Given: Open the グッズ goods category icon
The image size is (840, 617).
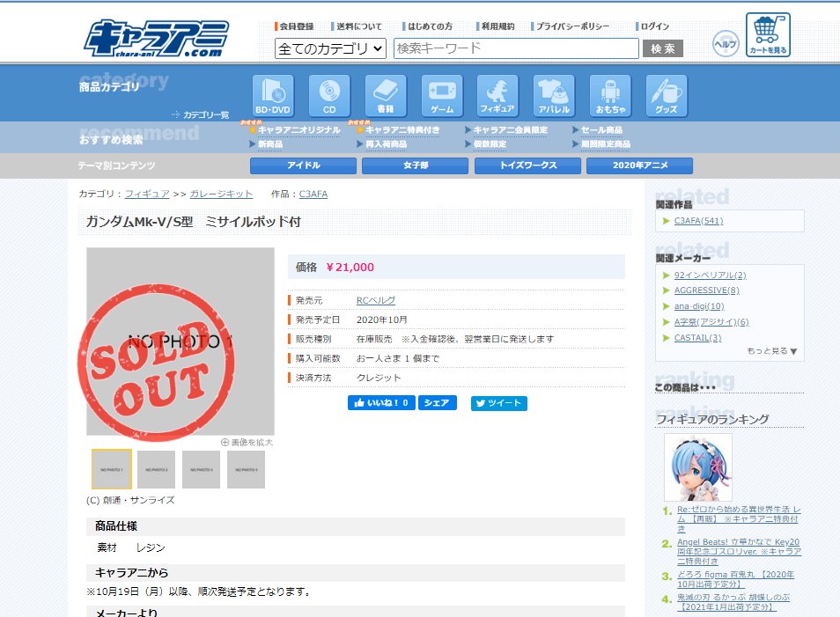Looking at the screenshot, I should click(667, 95).
